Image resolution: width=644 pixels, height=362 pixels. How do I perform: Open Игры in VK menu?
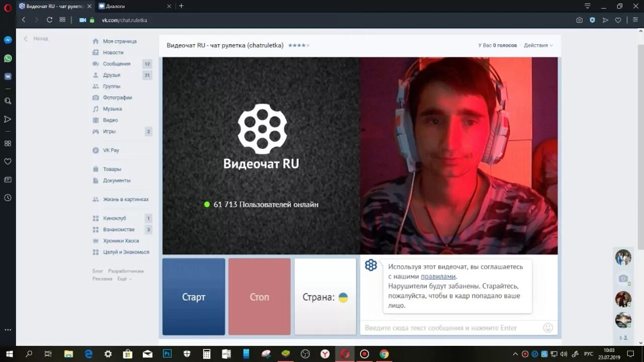(109, 131)
